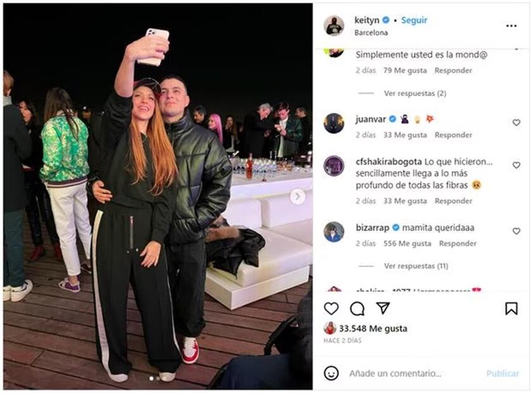The height and width of the screenshot is (393, 532).
Task: Click Seguir to follow keityn
Action: click(x=414, y=20)
